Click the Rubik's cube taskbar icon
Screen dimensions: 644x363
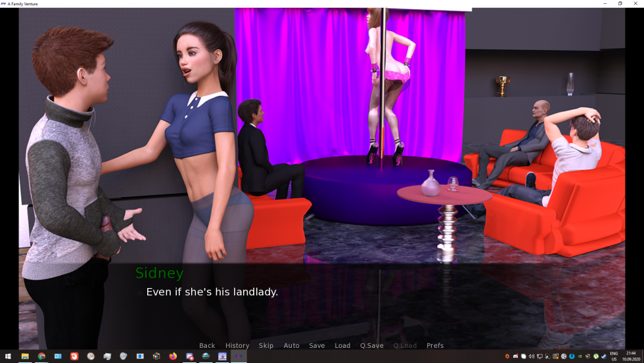coord(156,356)
